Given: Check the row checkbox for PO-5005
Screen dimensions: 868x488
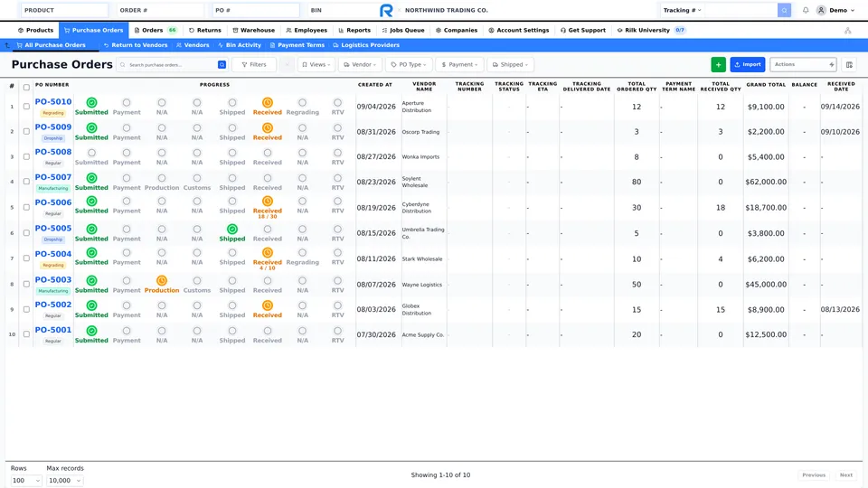Looking at the screenshot, I should [26, 233].
